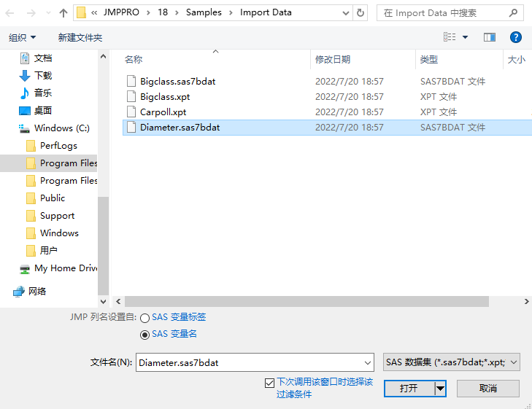Click folder icon in address bar
This screenshot has height=409, width=532.
(81, 13)
